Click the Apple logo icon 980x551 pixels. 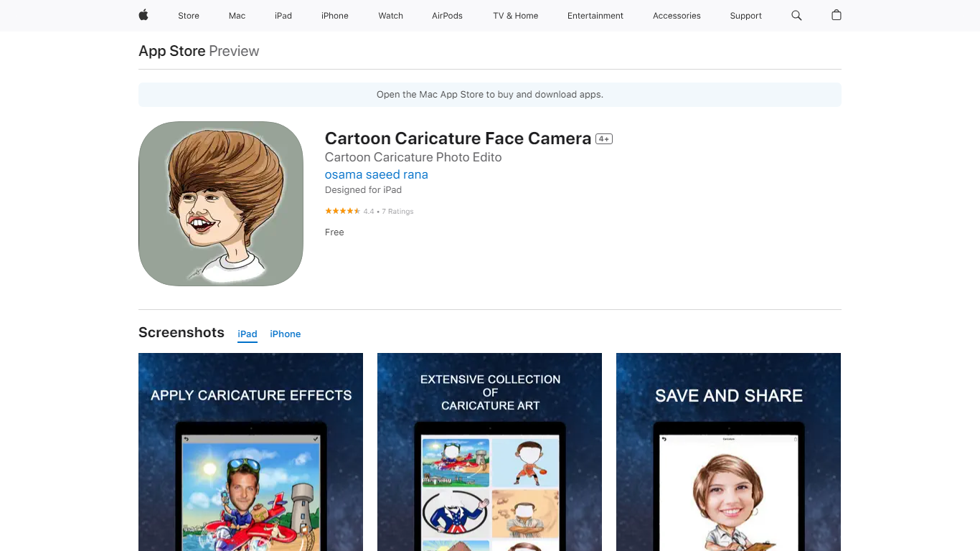[x=143, y=15]
